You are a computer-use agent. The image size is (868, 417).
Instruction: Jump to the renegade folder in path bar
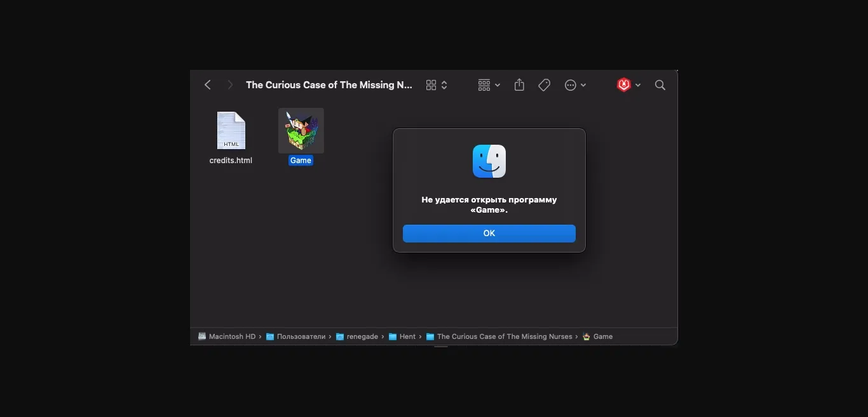coord(362,336)
